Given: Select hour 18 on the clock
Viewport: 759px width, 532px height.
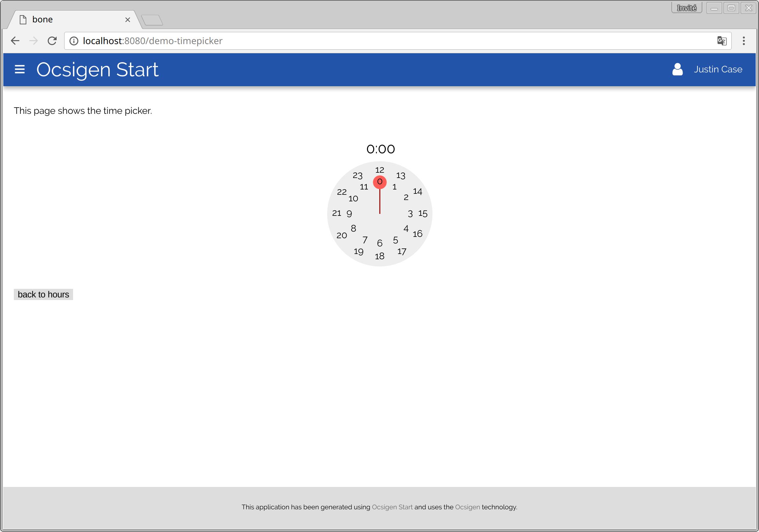Looking at the screenshot, I should pyautogui.click(x=379, y=256).
